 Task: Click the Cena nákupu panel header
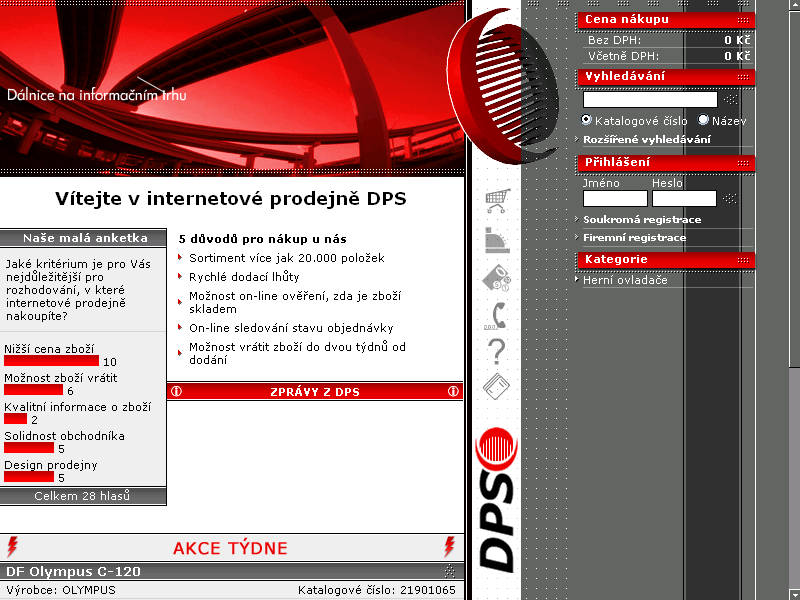click(x=666, y=19)
